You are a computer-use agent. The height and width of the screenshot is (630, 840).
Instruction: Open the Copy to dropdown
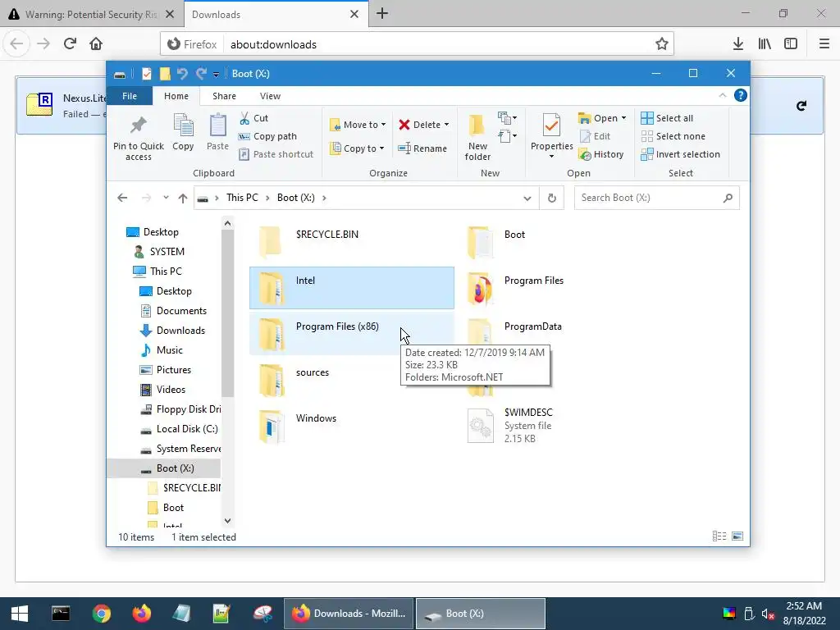(x=357, y=148)
